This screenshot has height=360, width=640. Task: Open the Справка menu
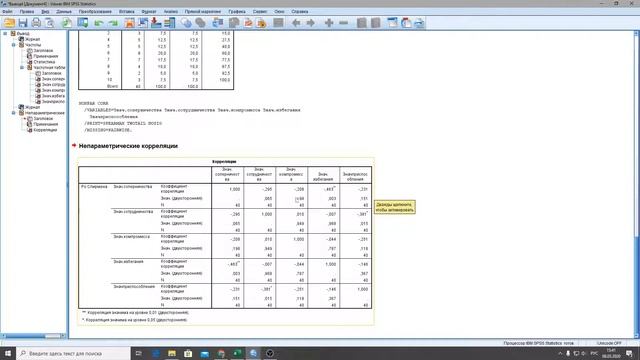[x=300, y=11]
